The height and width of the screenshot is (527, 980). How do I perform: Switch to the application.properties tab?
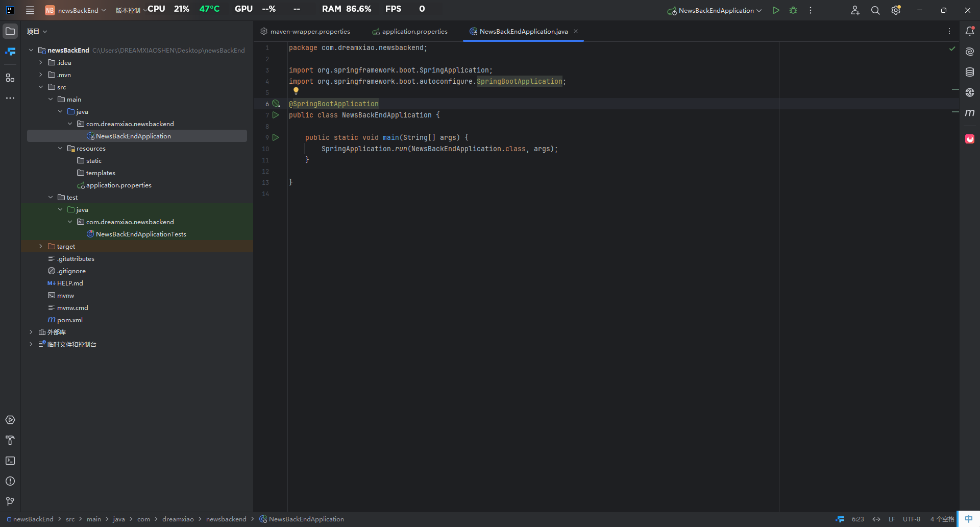click(x=414, y=32)
